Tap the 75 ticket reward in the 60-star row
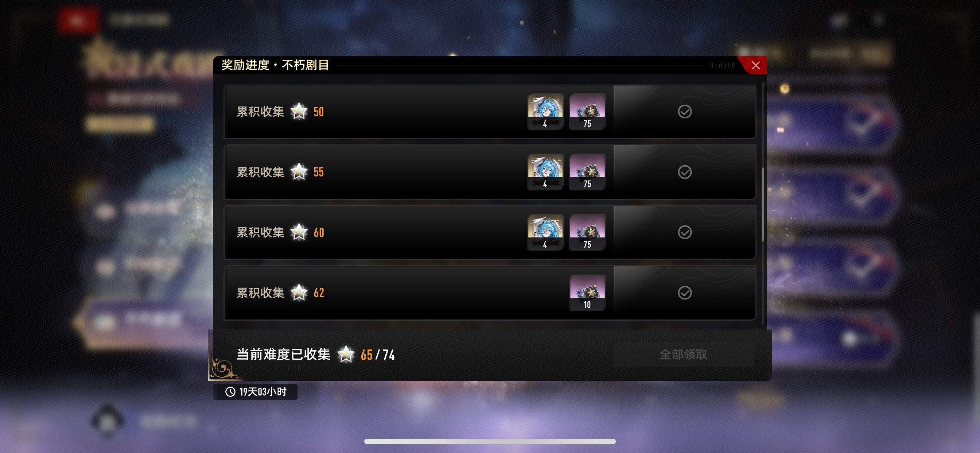This screenshot has height=453, width=980. click(587, 232)
